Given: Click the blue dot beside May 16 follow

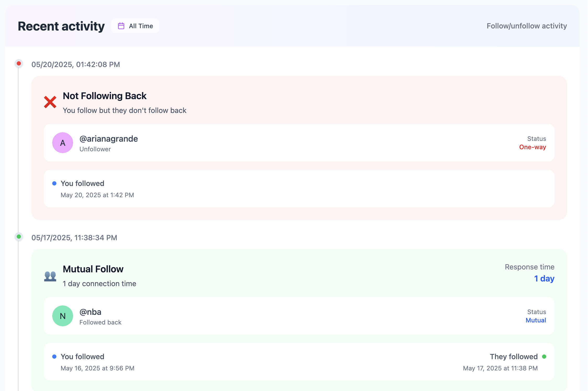Looking at the screenshot, I should coord(54,357).
